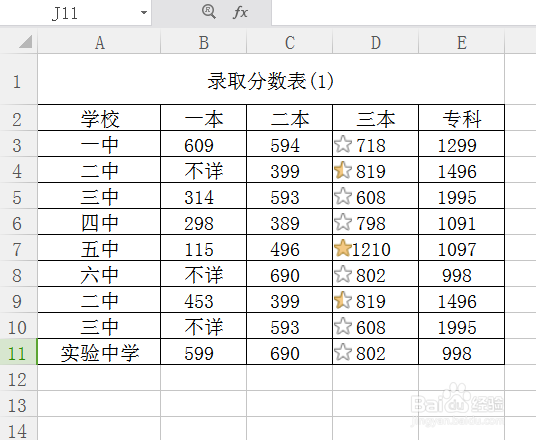Click the empty star icon in row 5
The height and width of the screenshot is (440, 536).
343,196
